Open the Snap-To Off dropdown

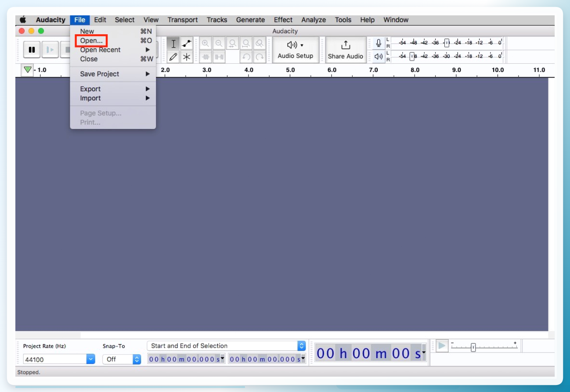(x=122, y=359)
